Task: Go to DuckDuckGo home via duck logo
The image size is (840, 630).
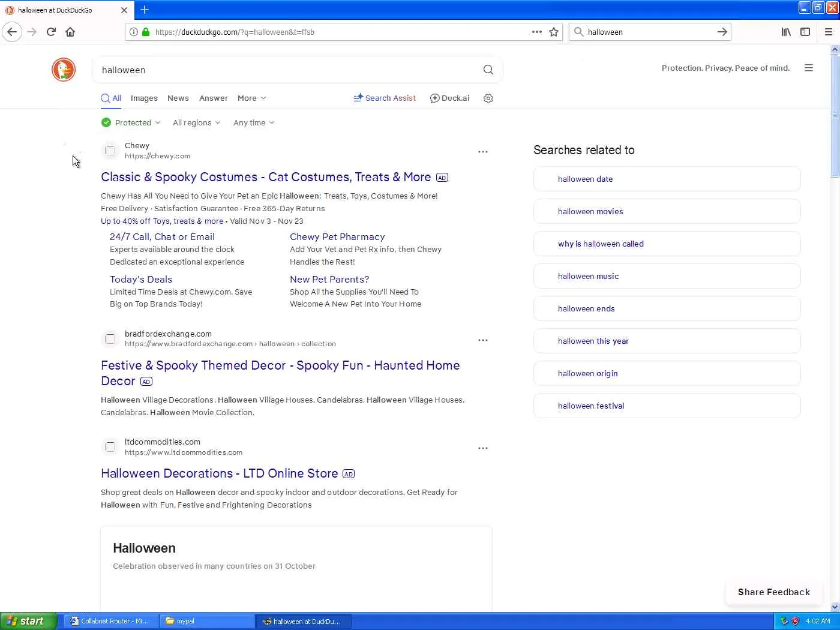Action: pos(64,70)
